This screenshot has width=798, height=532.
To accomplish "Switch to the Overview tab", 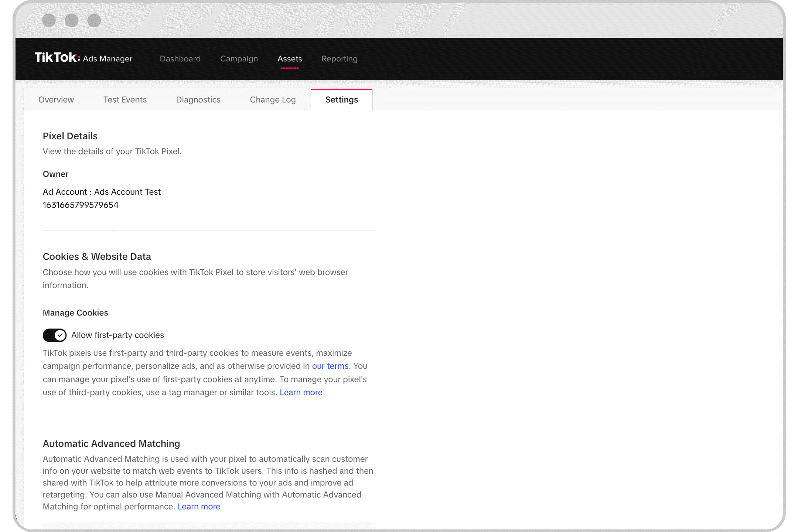I will pos(56,99).
